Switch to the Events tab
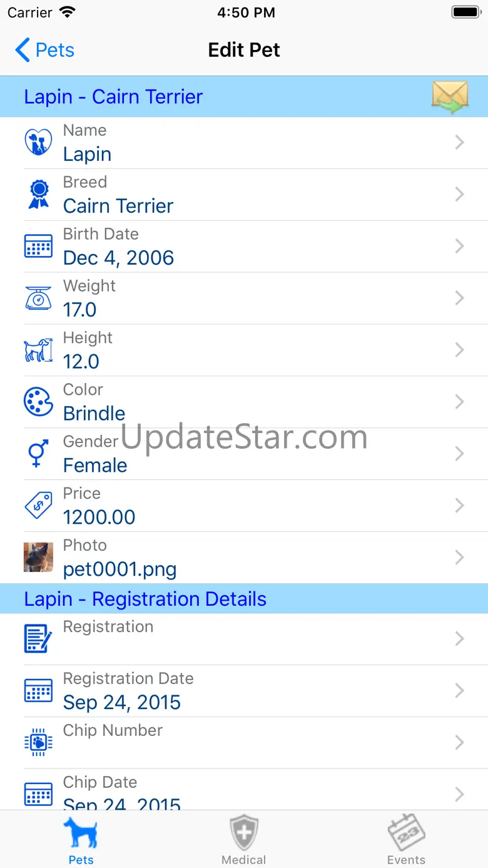The image size is (488, 868). 406,840
